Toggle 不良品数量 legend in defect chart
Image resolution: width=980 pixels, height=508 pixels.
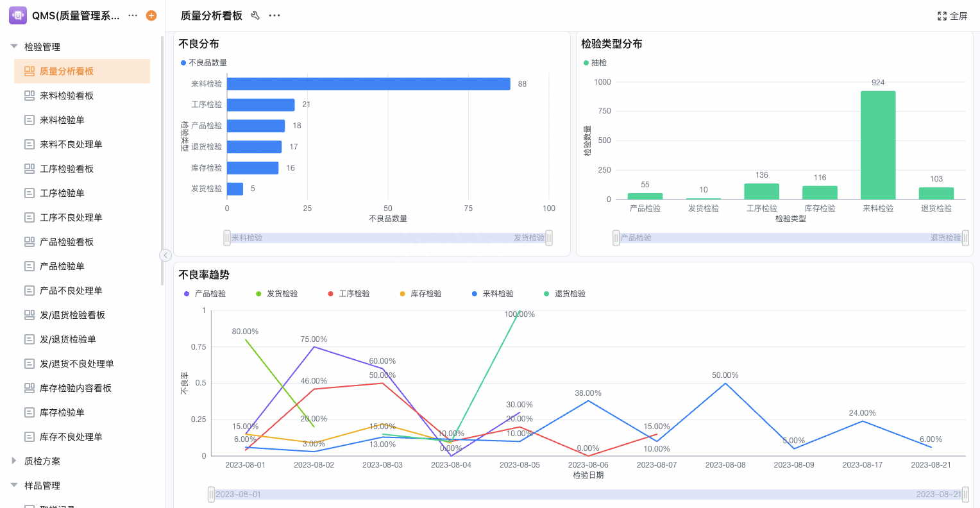204,63
